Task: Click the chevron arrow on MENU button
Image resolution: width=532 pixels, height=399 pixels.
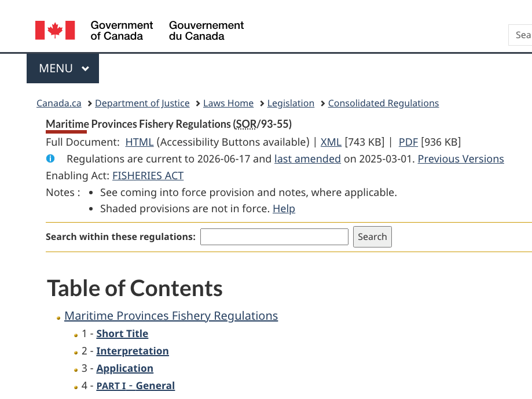Action: (x=85, y=68)
